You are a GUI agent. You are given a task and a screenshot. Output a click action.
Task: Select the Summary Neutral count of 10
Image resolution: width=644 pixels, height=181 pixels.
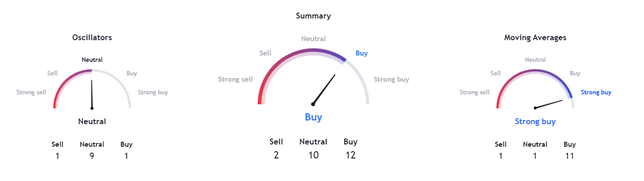[x=313, y=155]
